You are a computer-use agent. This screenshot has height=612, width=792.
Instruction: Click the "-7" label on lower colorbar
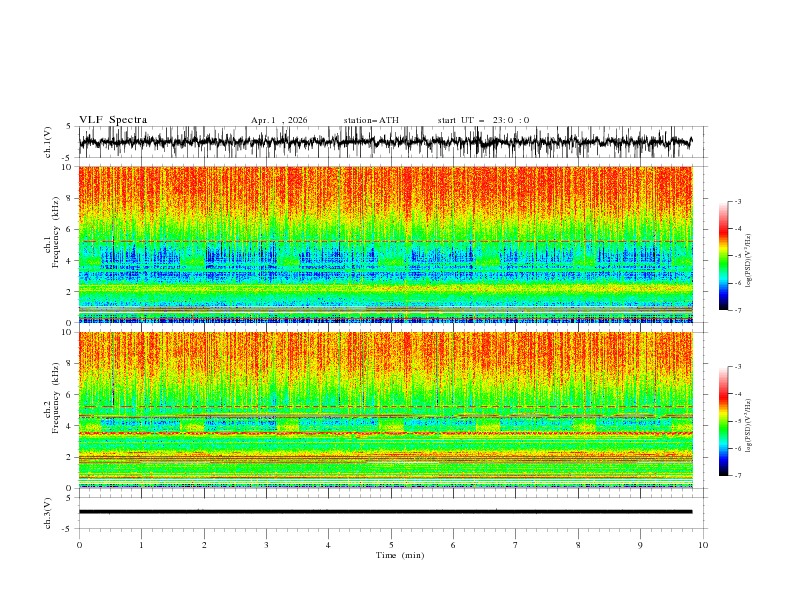[738, 475]
